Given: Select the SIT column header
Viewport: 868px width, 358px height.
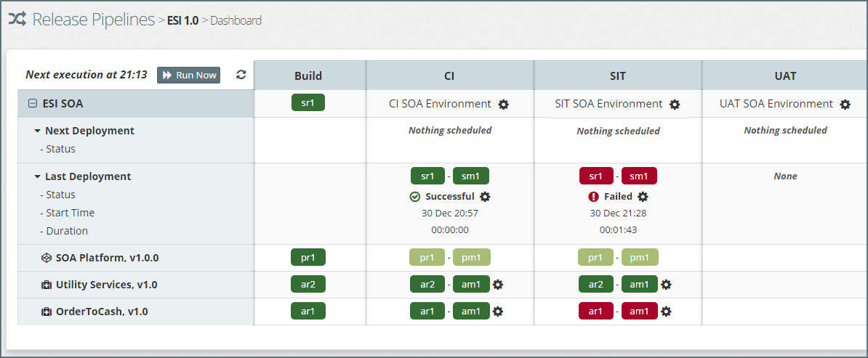Looking at the screenshot, I should [x=617, y=76].
